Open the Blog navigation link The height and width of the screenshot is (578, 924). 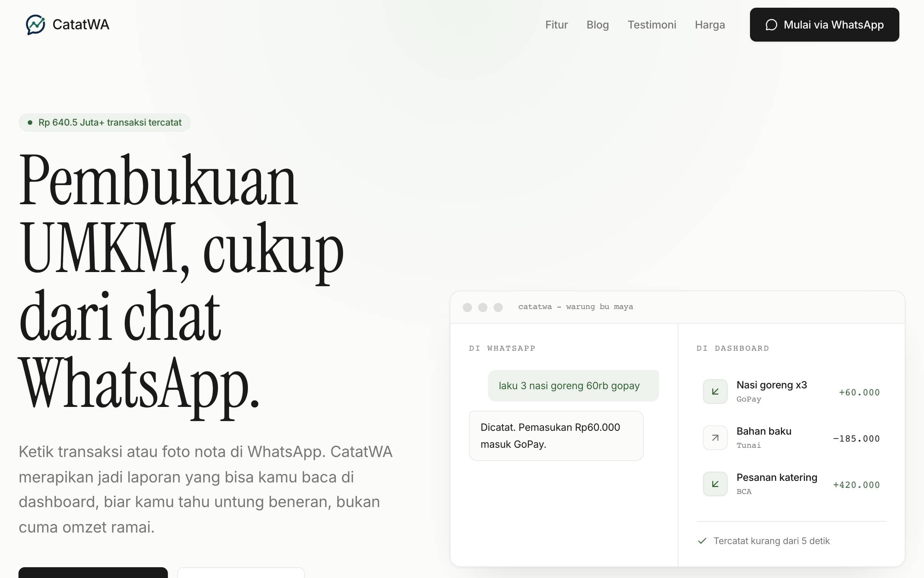point(598,25)
